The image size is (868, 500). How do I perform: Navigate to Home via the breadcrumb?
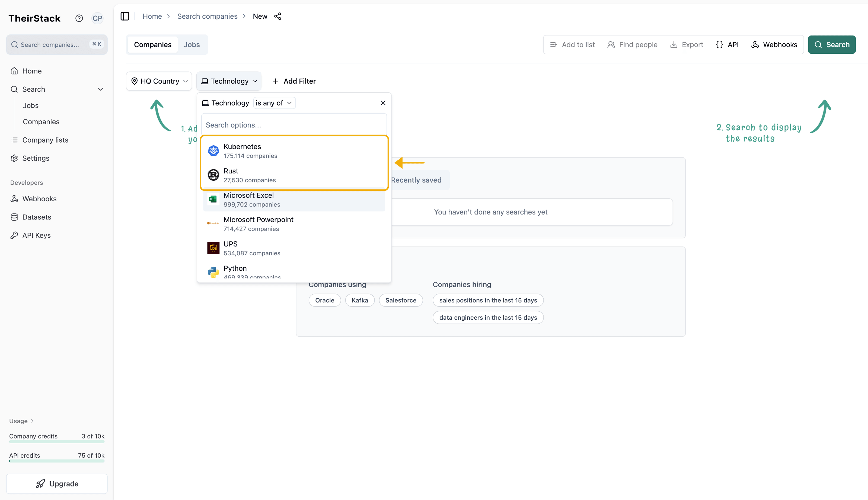(x=152, y=16)
